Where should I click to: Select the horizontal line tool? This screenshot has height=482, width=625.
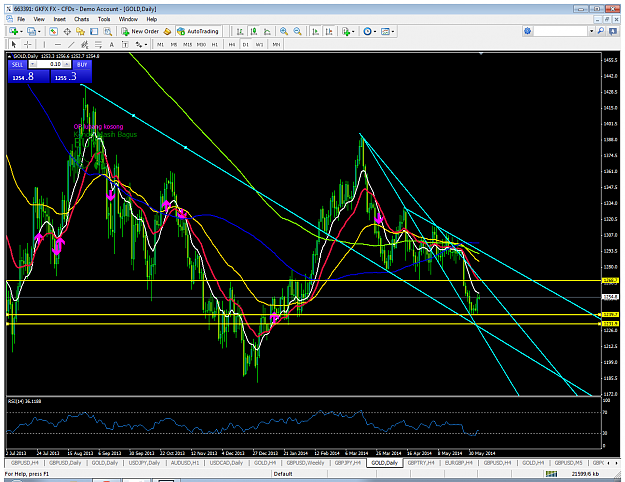click(58, 44)
